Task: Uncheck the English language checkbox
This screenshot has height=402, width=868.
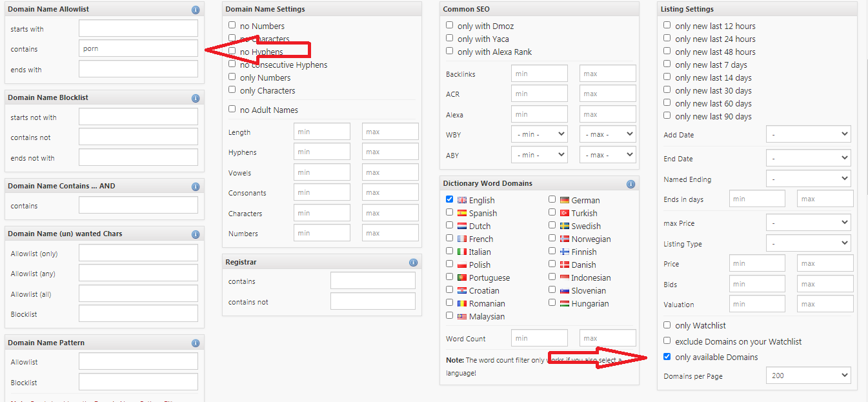Action: 450,199
